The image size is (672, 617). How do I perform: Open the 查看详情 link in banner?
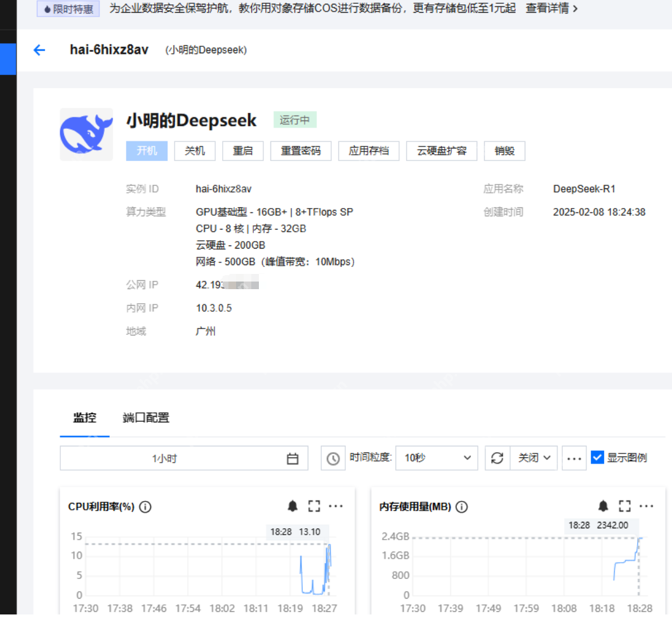click(551, 9)
